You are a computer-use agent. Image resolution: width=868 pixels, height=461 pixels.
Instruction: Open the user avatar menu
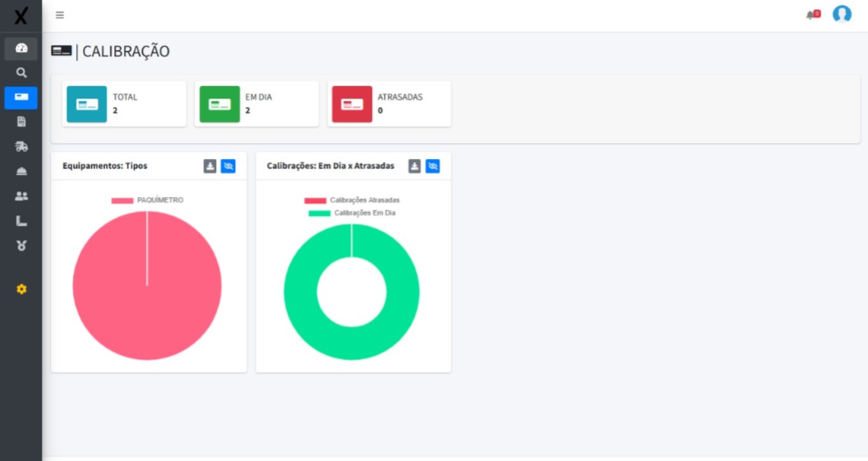pyautogui.click(x=841, y=14)
